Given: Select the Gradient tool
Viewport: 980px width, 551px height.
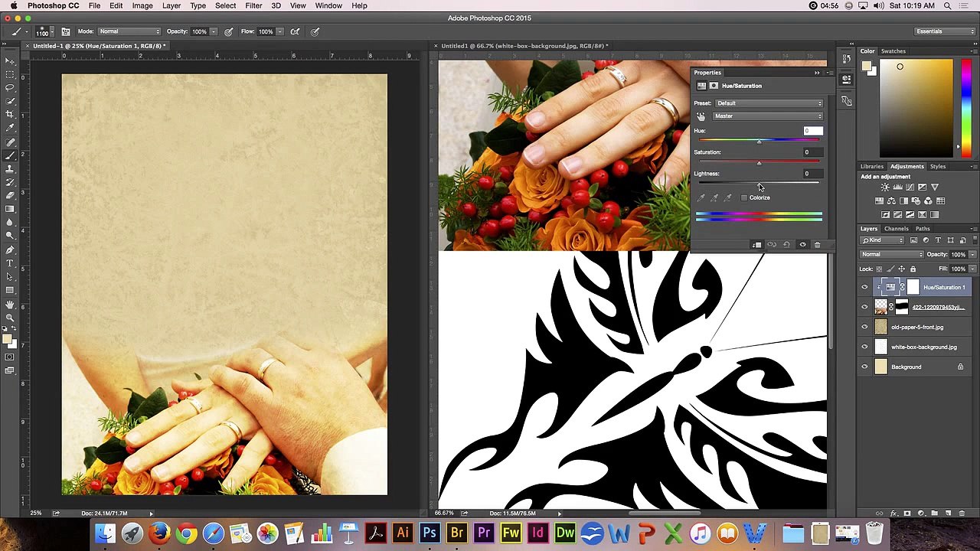Looking at the screenshot, I should pos(10,209).
